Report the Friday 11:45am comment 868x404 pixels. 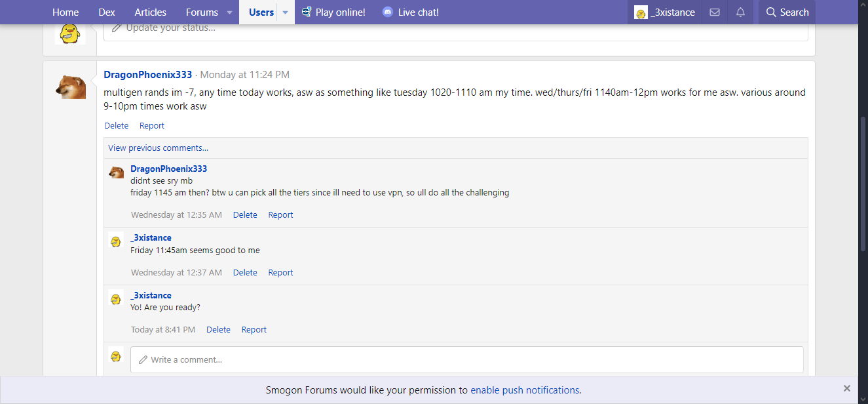tap(280, 273)
